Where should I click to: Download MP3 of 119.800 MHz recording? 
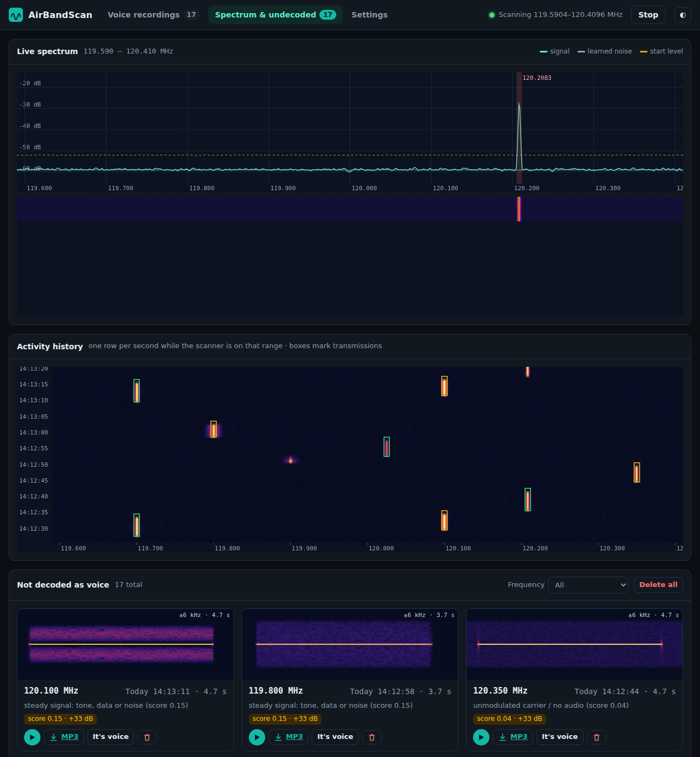(x=289, y=737)
